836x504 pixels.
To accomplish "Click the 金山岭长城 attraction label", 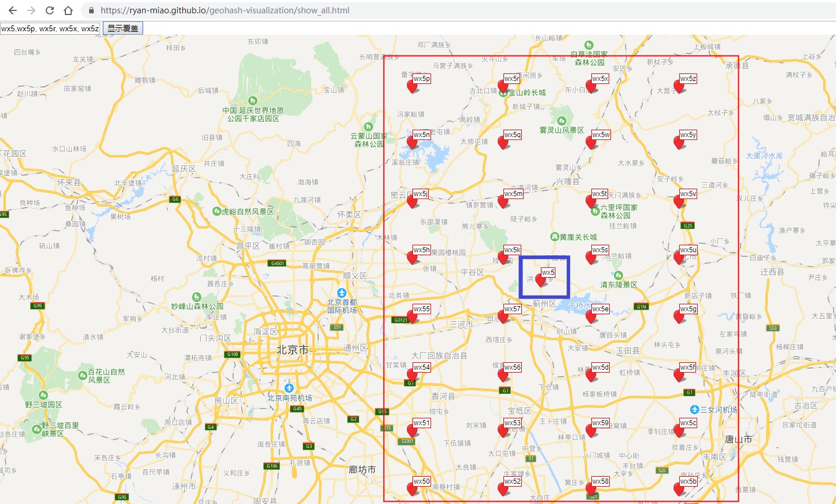I will (527, 93).
